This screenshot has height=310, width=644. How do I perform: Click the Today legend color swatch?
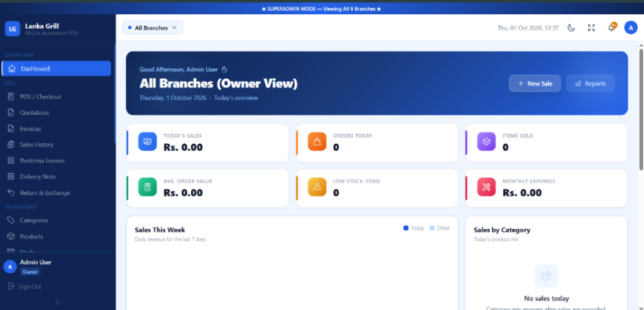(406, 228)
